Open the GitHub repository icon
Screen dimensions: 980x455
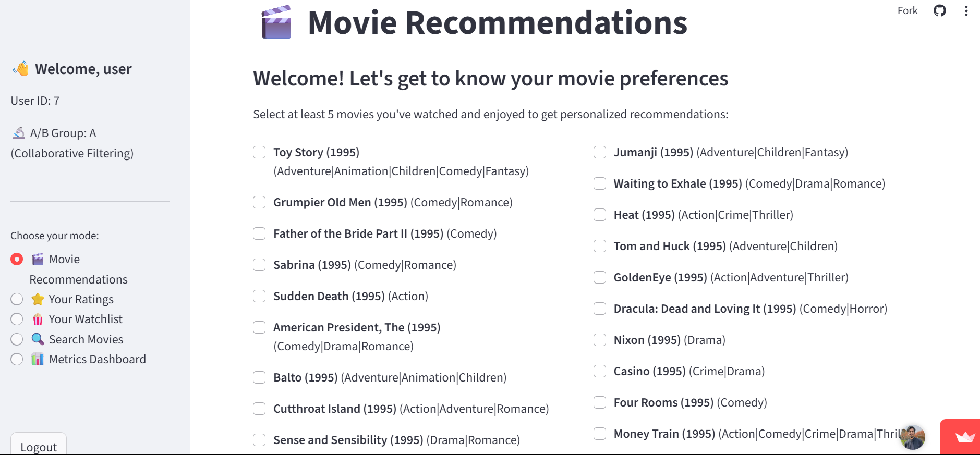pyautogui.click(x=939, y=10)
